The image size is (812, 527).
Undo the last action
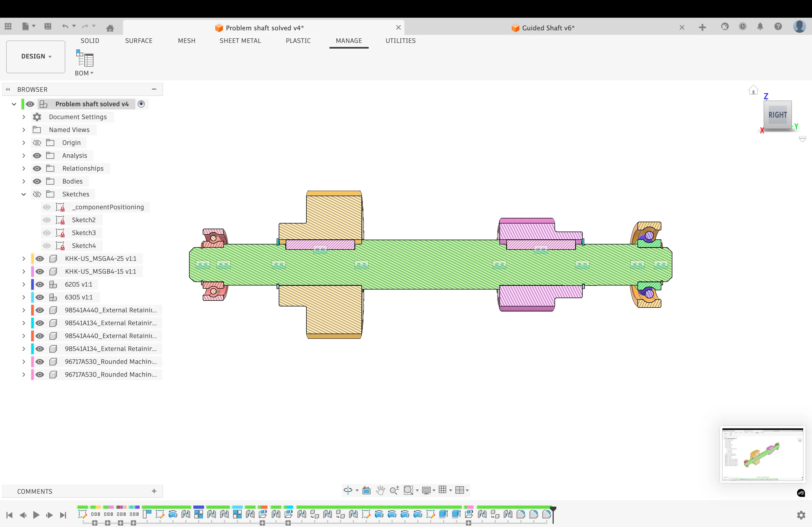65,26
